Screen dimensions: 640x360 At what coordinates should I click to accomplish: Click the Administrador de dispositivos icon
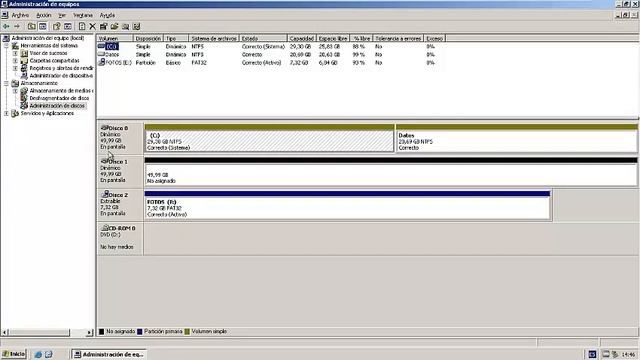[24, 76]
